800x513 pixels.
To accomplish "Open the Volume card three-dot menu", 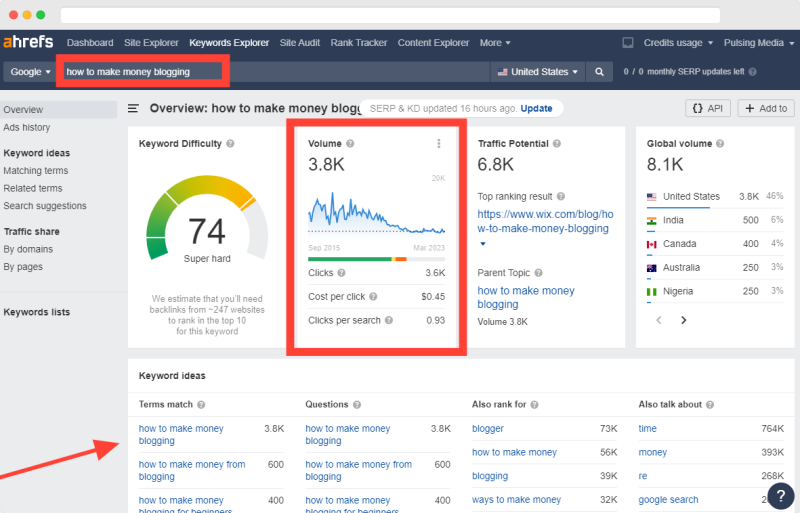I will point(439,144).
